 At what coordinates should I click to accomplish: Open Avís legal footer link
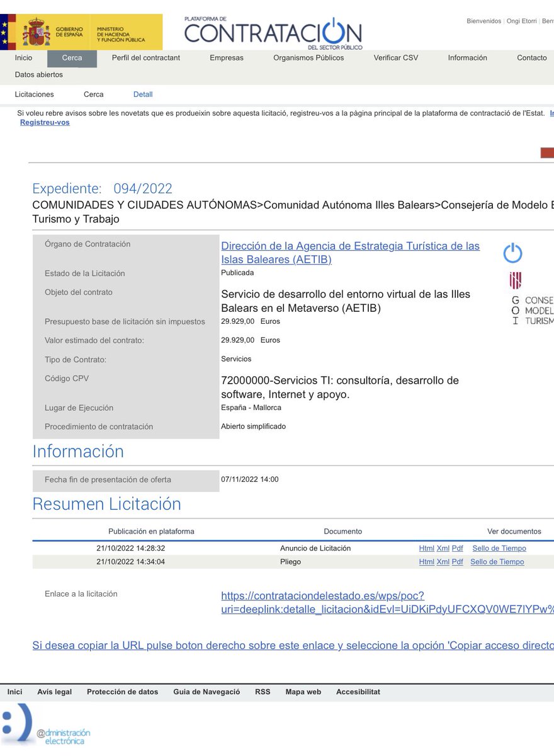pyautogui.click(x=55, y=692)
